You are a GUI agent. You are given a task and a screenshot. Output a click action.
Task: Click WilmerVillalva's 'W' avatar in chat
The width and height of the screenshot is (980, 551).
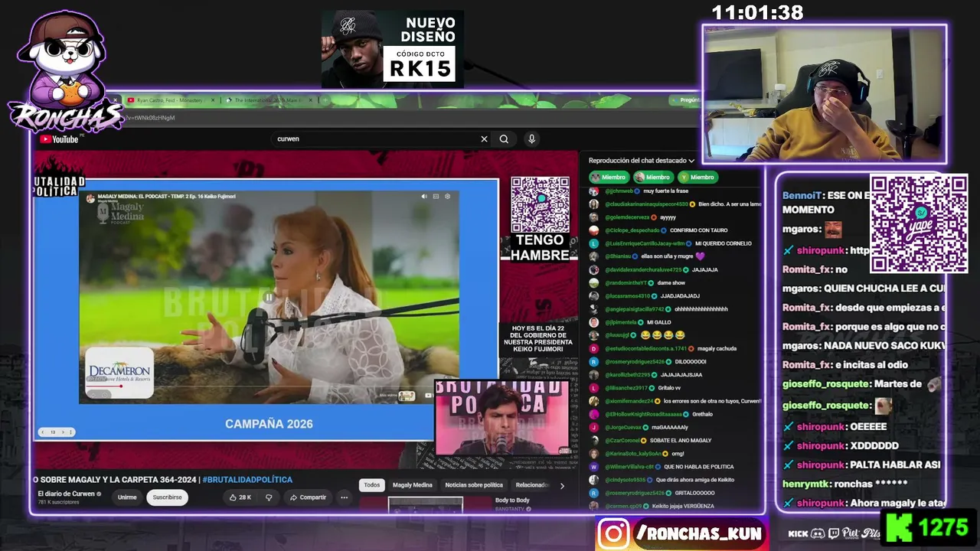tap(593, 467)
